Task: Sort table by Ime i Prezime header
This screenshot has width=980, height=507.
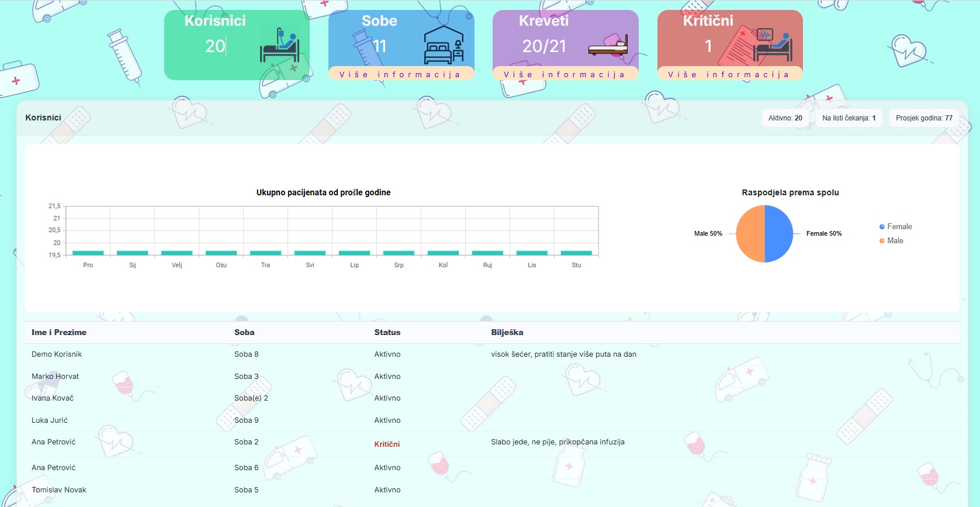Action: pos(59,332)
